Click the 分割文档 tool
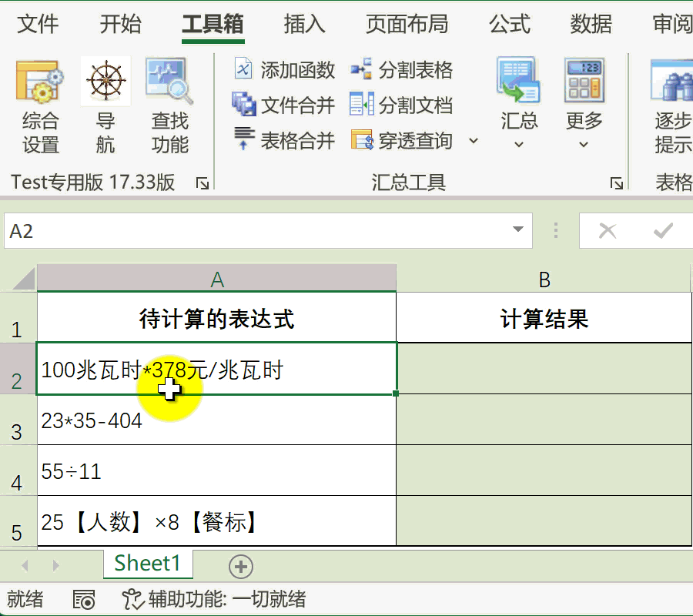This screenshot has height=616, width=693. 402,105
